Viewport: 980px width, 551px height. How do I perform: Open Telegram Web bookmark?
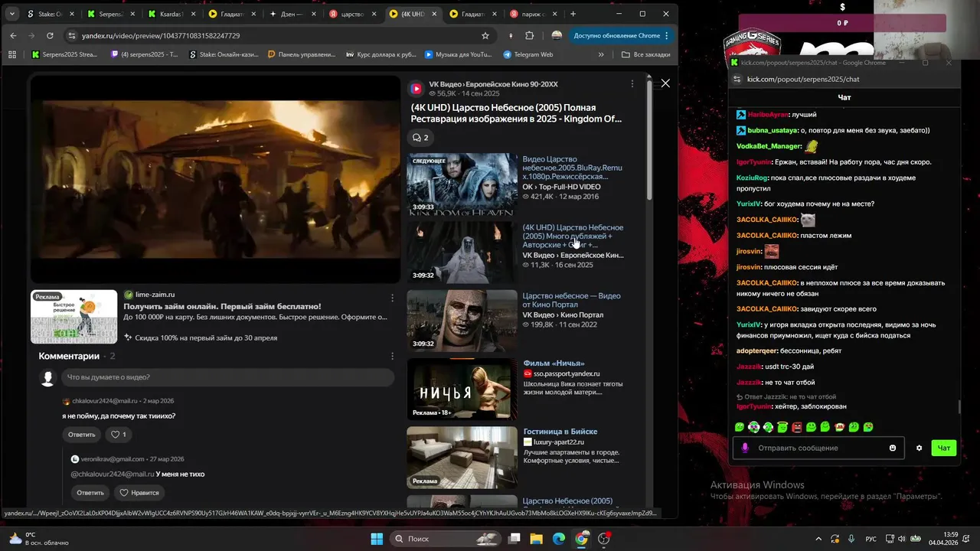[x=528, y=54]
